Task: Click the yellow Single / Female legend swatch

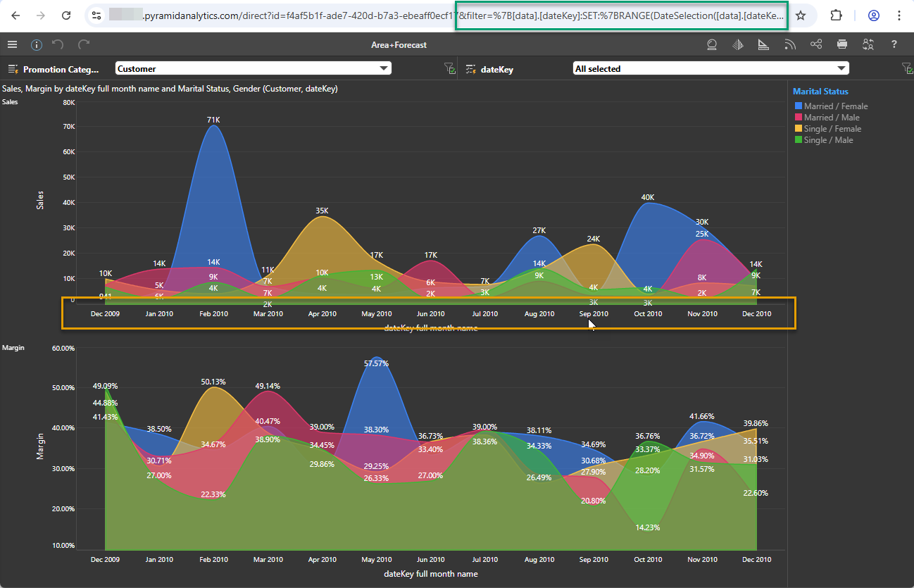Action: coord(798,129)
